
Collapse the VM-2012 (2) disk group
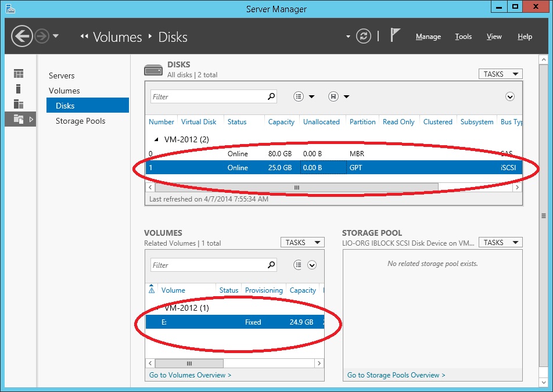156,139
